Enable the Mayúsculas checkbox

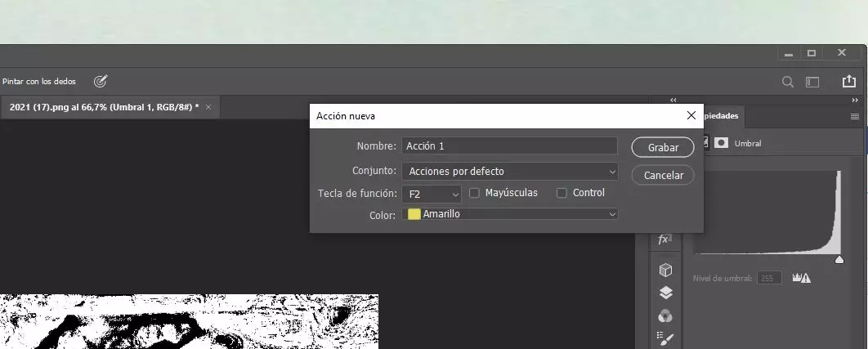pos(475,194)
